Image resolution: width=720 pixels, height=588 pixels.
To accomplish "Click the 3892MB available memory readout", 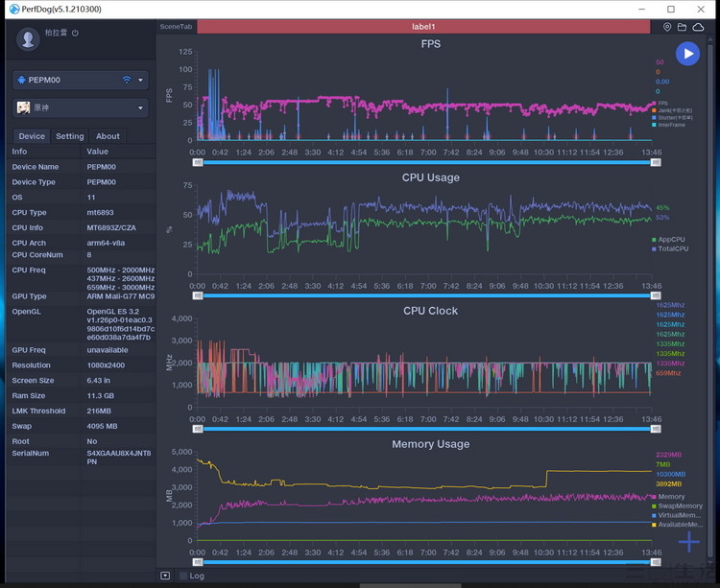I will 668,483.
